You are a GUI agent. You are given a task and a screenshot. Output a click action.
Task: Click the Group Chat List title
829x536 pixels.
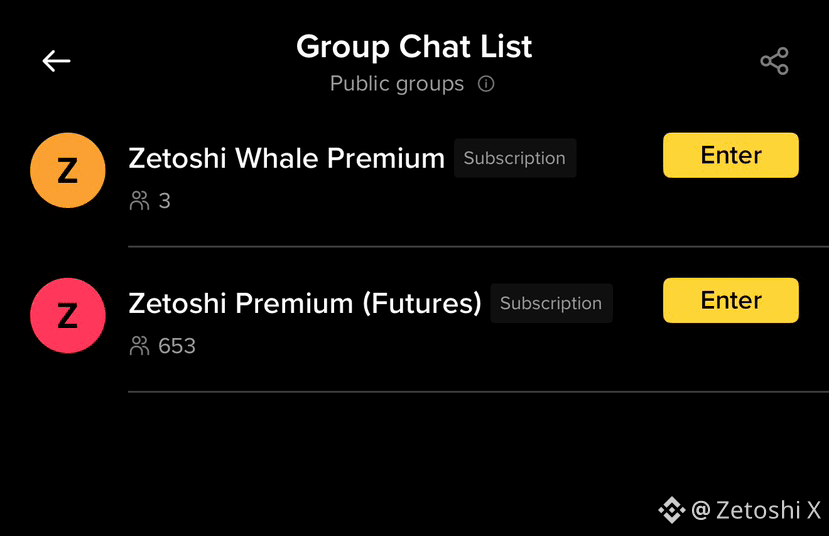pos(414,47)
